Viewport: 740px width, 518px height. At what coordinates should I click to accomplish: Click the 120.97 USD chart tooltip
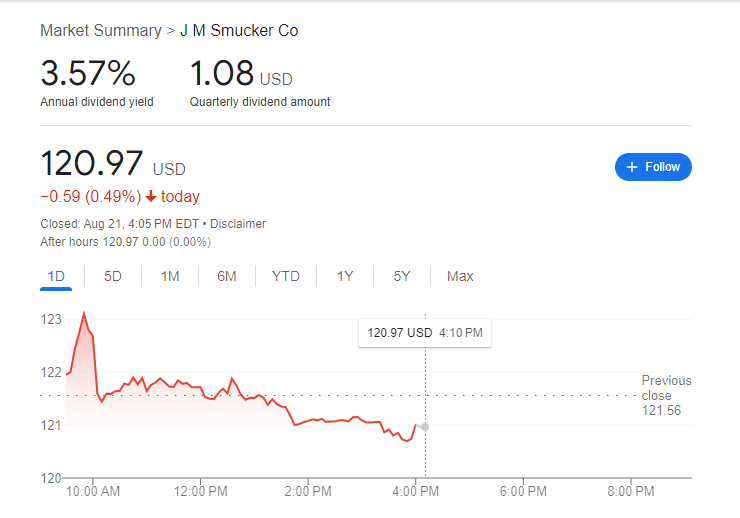click(x=425, y=332)
